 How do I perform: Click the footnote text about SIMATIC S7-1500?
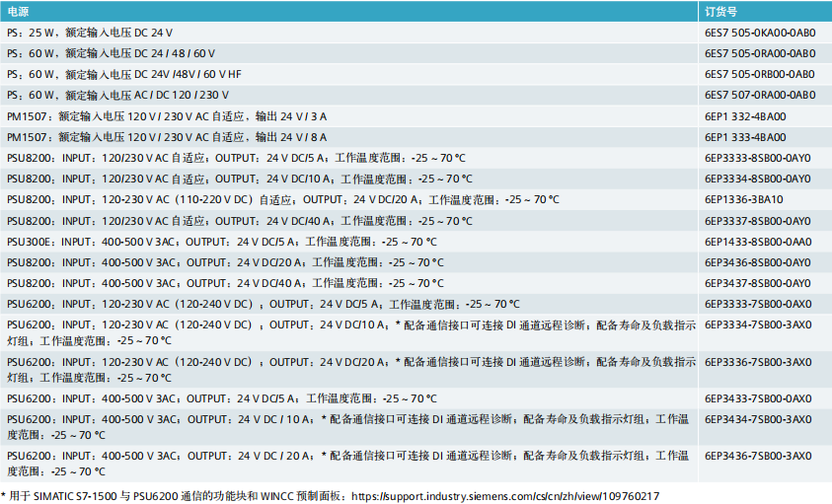(176, 496)
